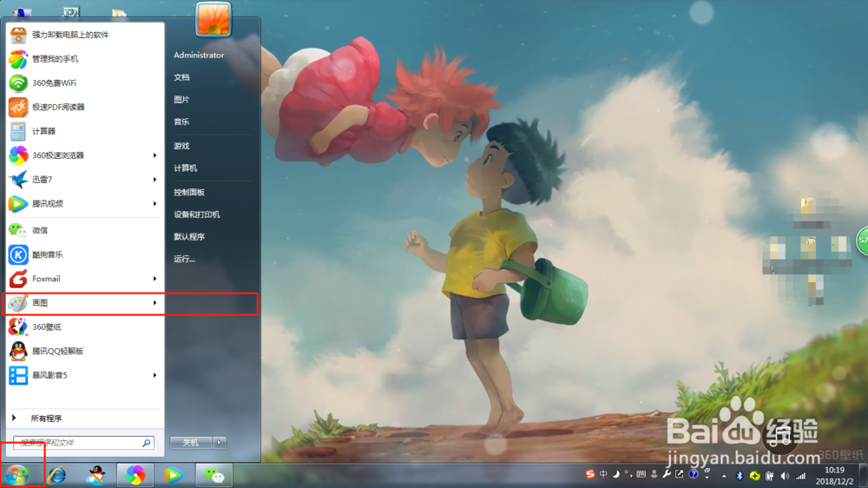868x488 pixels.
Task: Open the 计算器 calculator icon
Action: (17, 131)
